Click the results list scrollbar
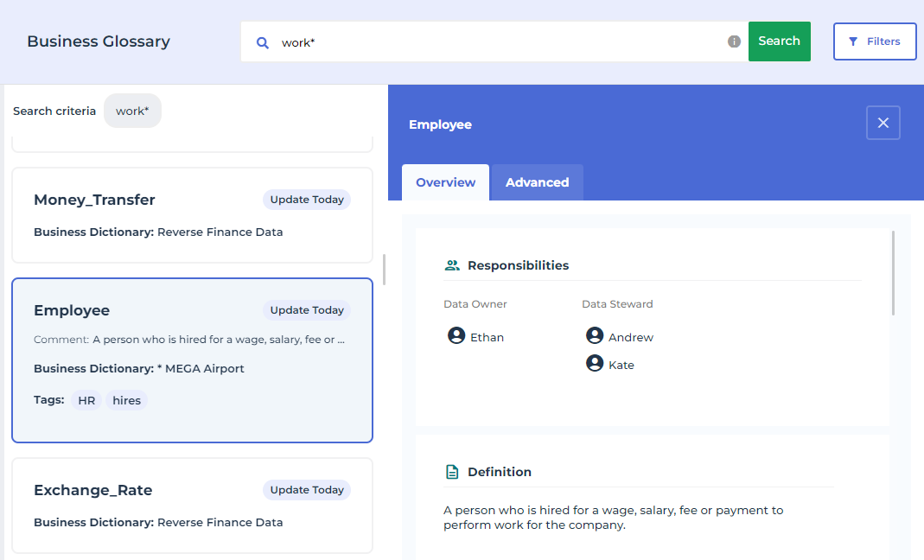Image resolution: width=924 pixels, height=560 pixels. coord(384,270)
